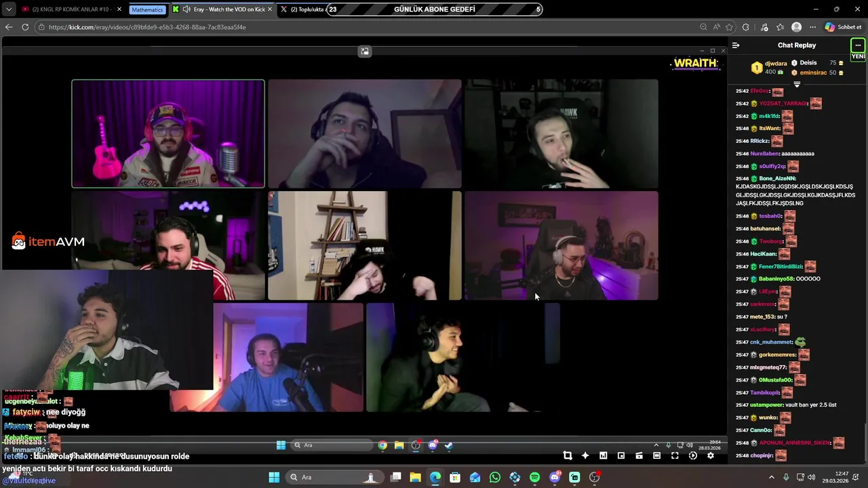Open the Chat Replay three-dots options menu
This screenshot has width=868, height=488.
point(858,45)
